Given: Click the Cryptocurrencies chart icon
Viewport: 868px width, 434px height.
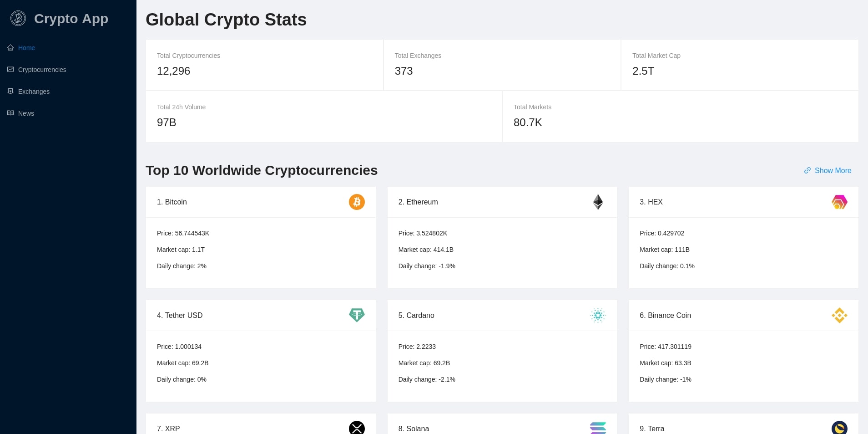Looking at the screenshot, I should click(x=10, y=69).
